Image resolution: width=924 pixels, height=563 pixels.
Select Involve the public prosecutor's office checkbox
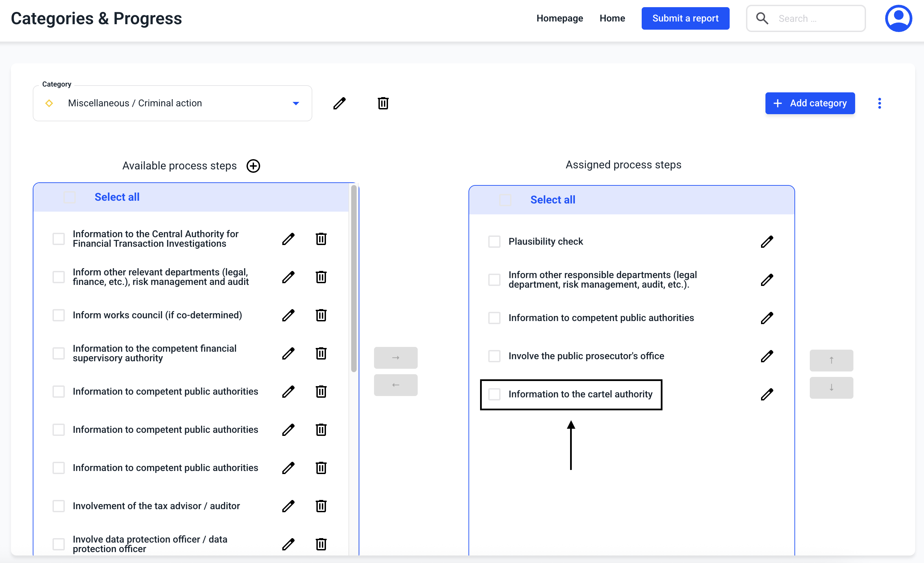click(x=494, y=356)
